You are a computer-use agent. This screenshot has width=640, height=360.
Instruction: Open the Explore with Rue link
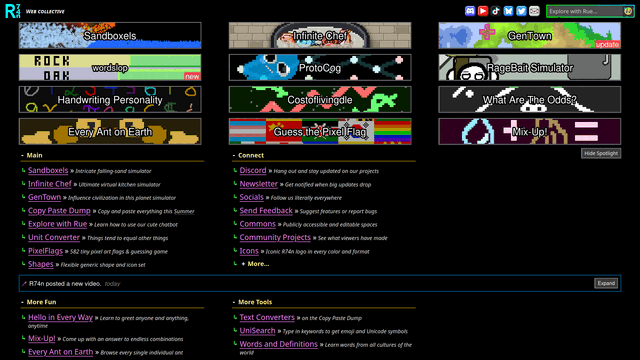click(x=58, y=224)
